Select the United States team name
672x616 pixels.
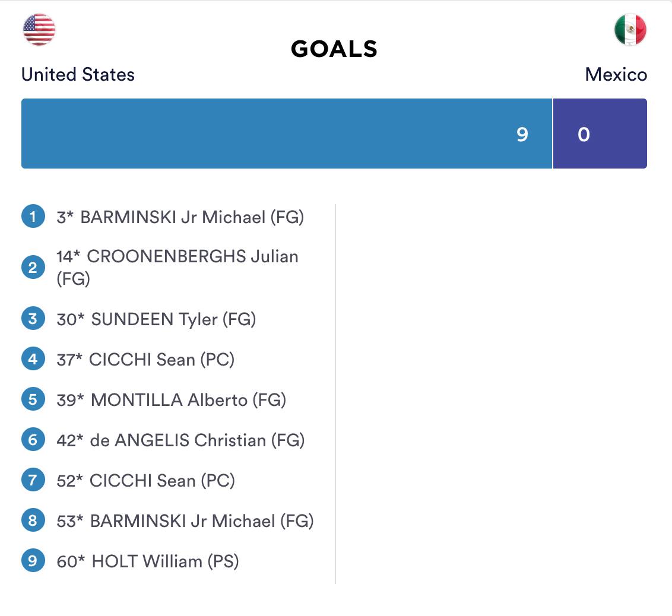point(78,75)
